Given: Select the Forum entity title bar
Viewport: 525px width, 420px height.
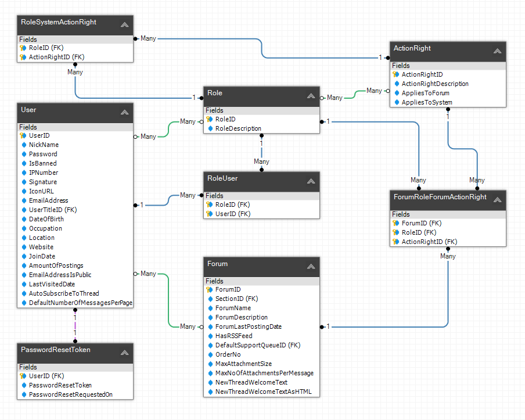Looking at the screenshot, I should 261,267.
